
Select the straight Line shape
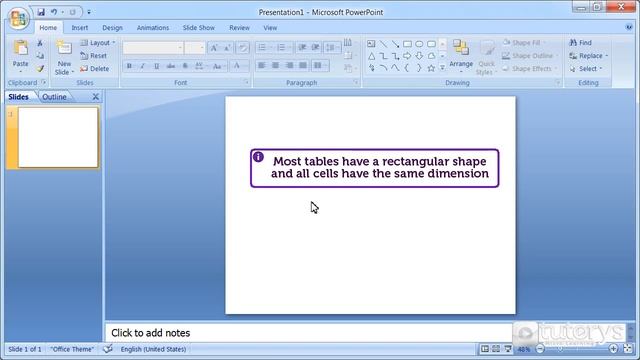click(383, 44)
